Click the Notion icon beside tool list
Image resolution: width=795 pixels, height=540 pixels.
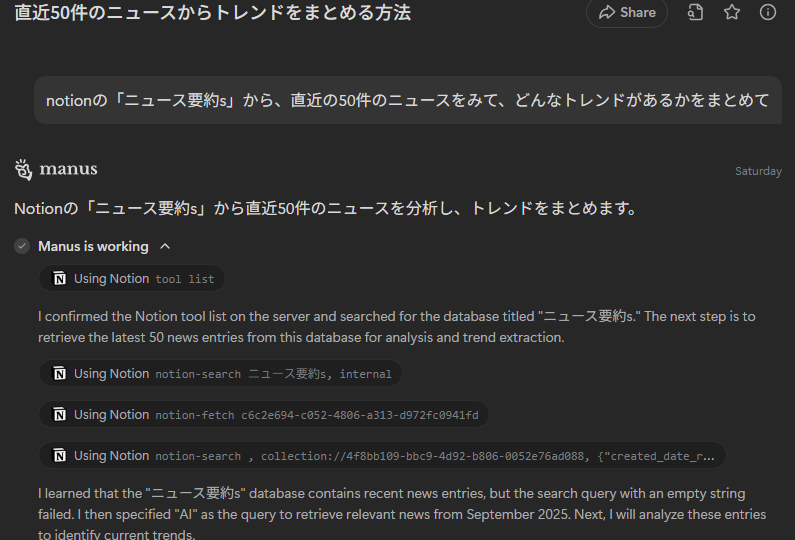60,278
